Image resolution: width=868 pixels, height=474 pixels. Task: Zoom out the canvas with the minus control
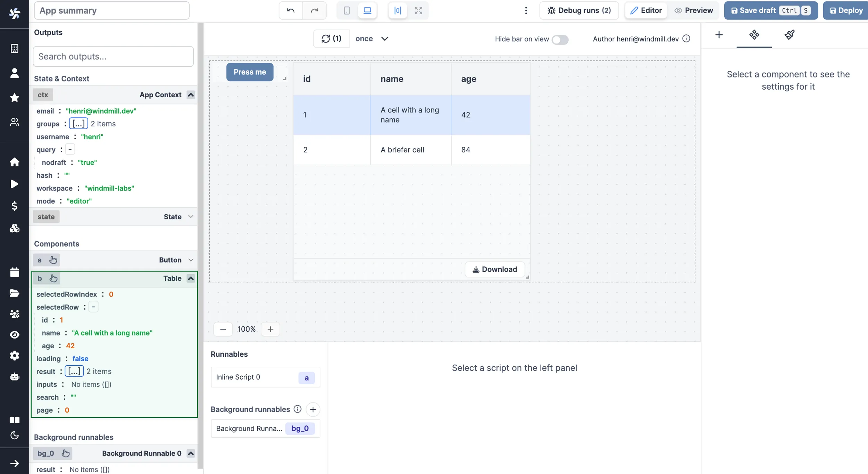point(223,329)
